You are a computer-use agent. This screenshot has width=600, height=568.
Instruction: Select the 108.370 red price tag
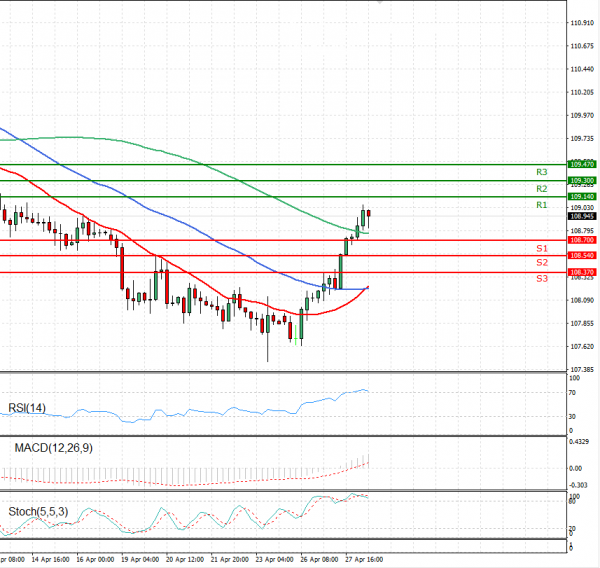point(582,272)
